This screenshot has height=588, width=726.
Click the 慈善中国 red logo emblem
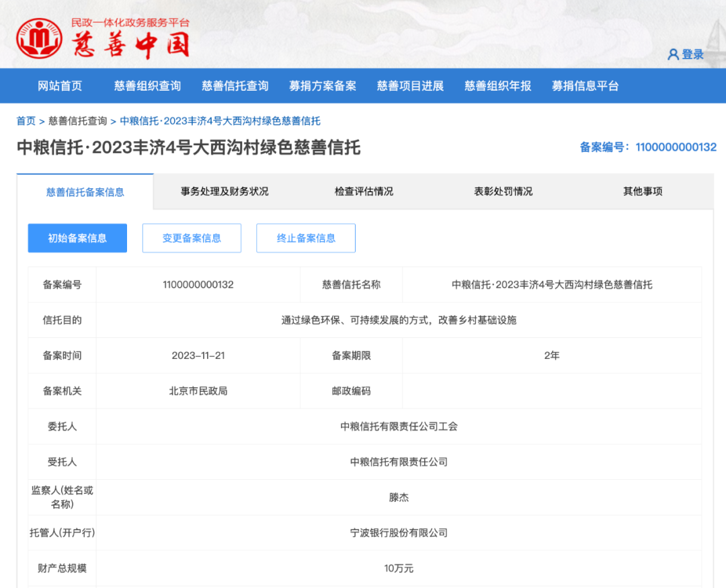coord(40,37)
